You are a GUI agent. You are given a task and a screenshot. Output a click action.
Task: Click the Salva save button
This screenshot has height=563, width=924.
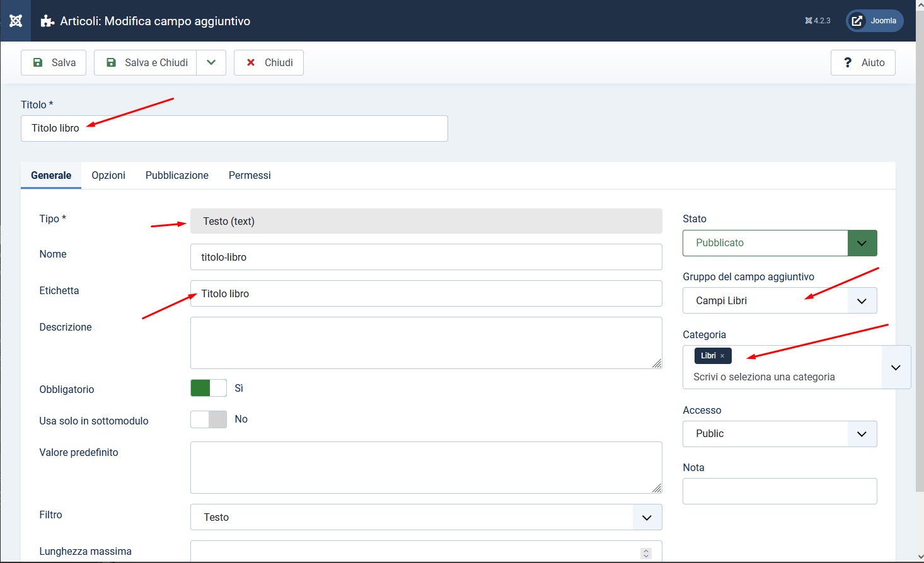(x=54, y=62)
